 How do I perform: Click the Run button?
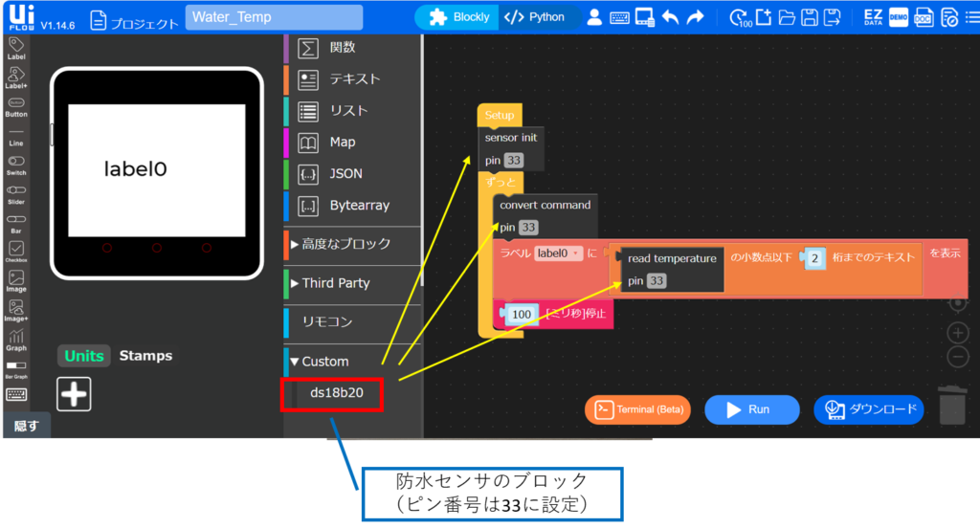click(x=751, y=409)
